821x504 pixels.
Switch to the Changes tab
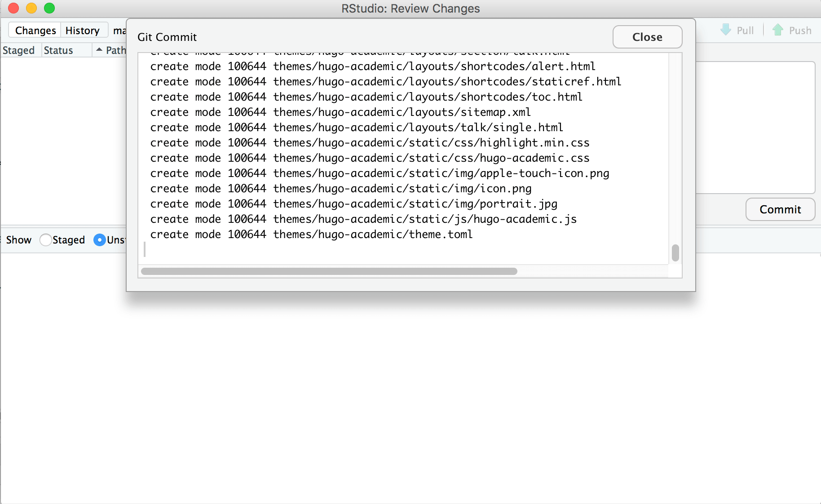point(35,31)
